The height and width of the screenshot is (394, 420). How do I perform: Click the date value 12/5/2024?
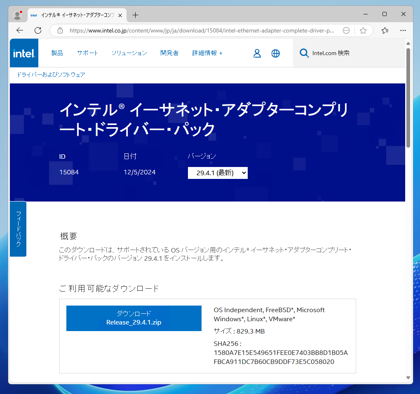coord(140,172)
